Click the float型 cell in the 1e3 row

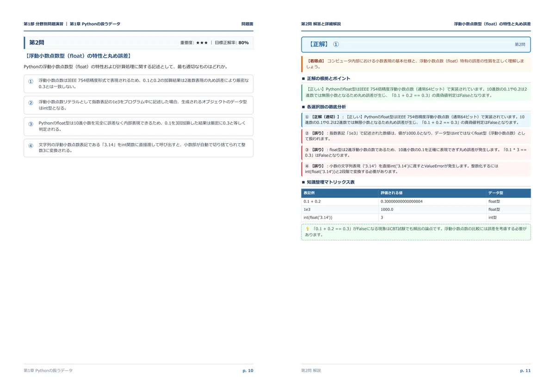point(508,209)
